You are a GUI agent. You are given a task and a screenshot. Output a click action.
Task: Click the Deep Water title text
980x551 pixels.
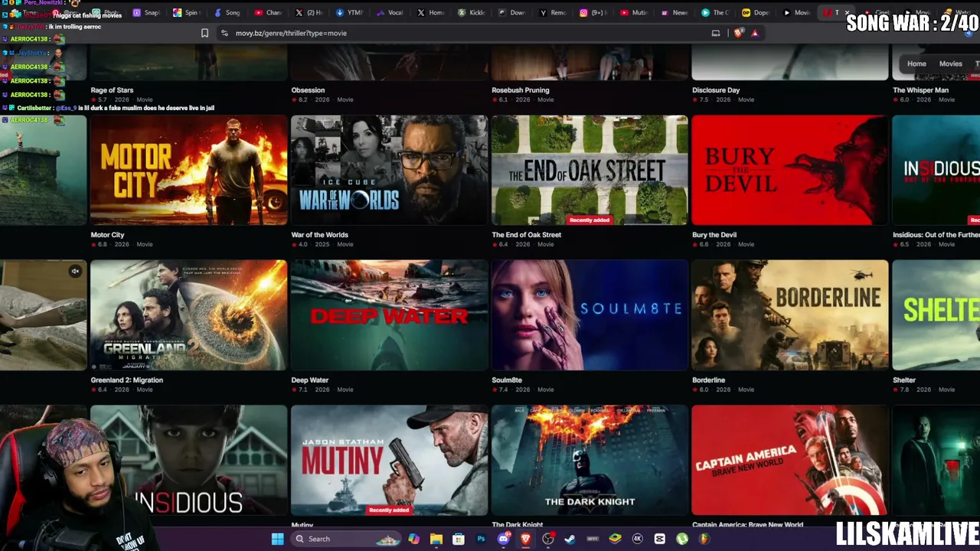[310, 380]
